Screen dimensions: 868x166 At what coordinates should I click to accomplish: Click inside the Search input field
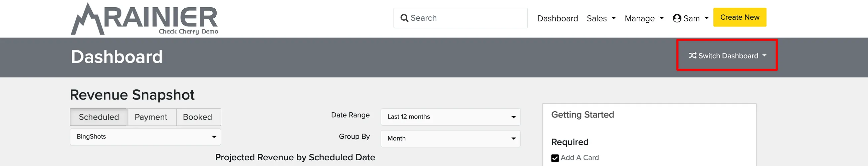[460, 18]
